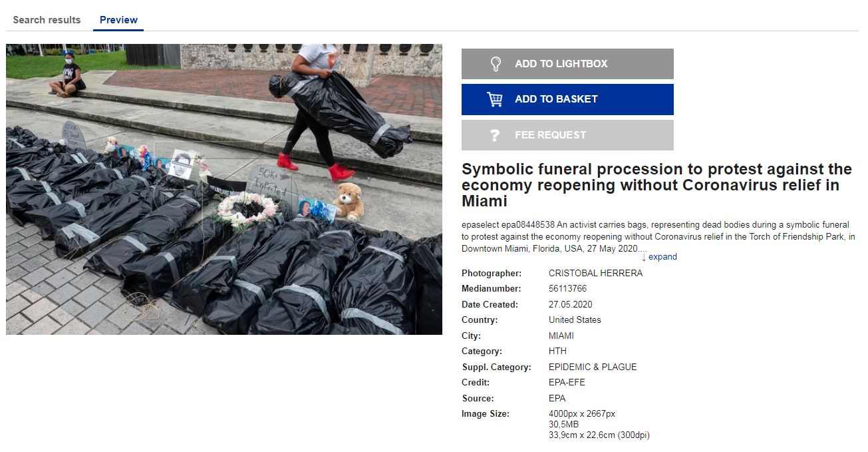Click the headline about symbolic funeral procession
The width and height of the screenshot is (868, 452).
656,185
